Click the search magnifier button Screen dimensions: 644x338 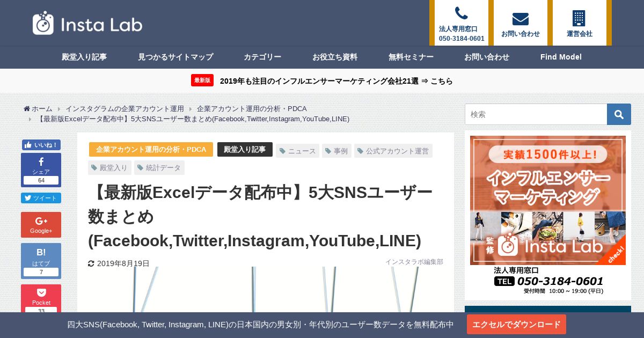[x=619, y=114]
